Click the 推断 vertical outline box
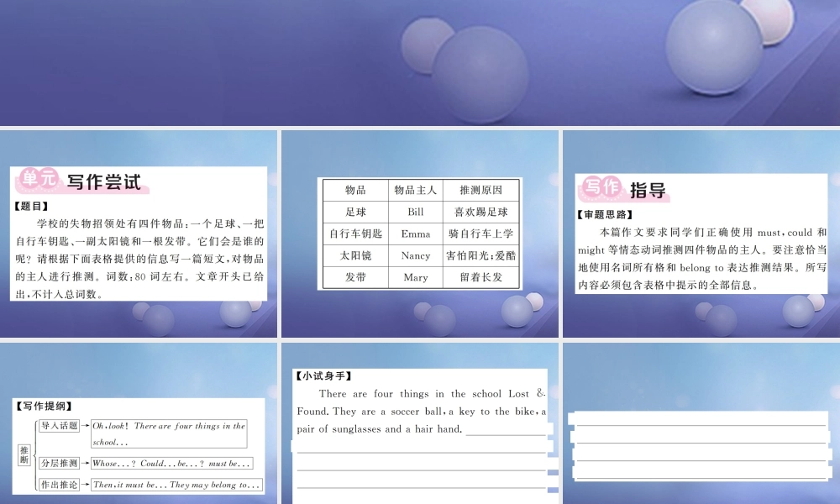Viewport: 840px width, 504px height. pyautogui.click(x=24, y=454)
